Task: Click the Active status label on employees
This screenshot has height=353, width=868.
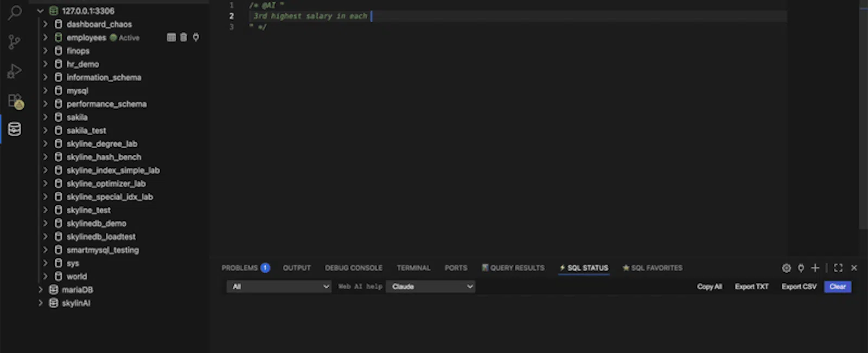Action: [129, 38]
